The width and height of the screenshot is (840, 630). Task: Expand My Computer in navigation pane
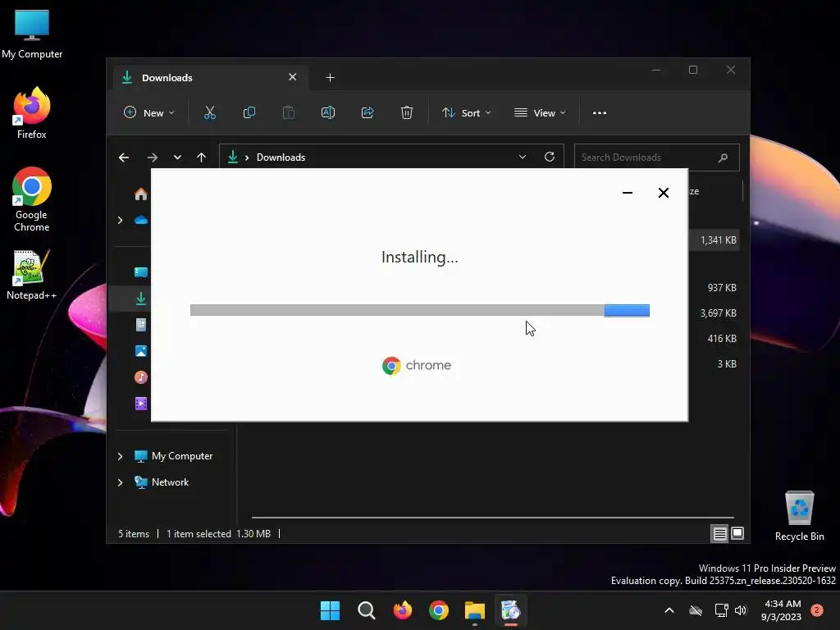click(120, 456)
